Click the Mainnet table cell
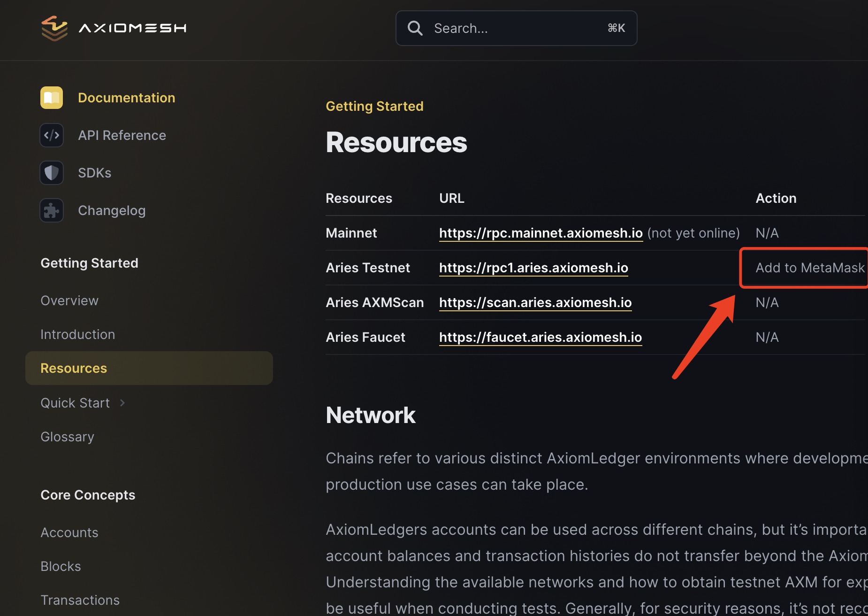 (x=351, y=233)
